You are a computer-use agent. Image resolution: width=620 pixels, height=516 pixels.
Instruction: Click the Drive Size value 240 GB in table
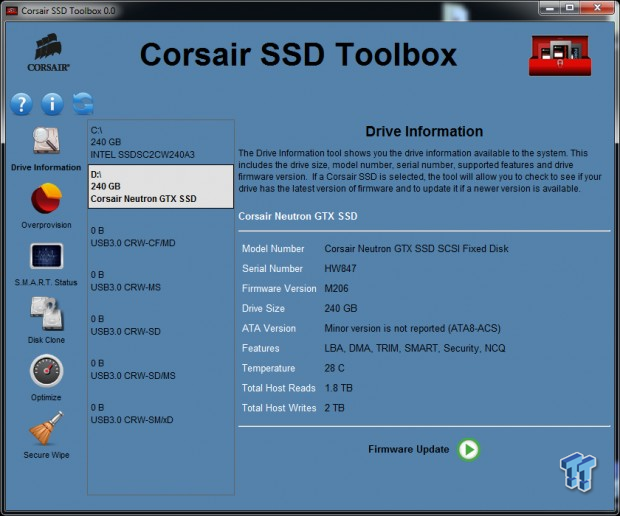point(340,308)
